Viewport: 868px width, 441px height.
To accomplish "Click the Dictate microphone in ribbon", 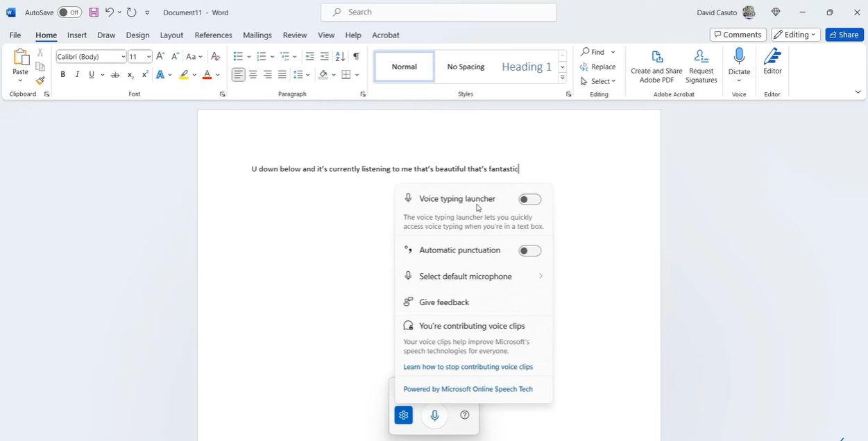I will tap(739, 57).
